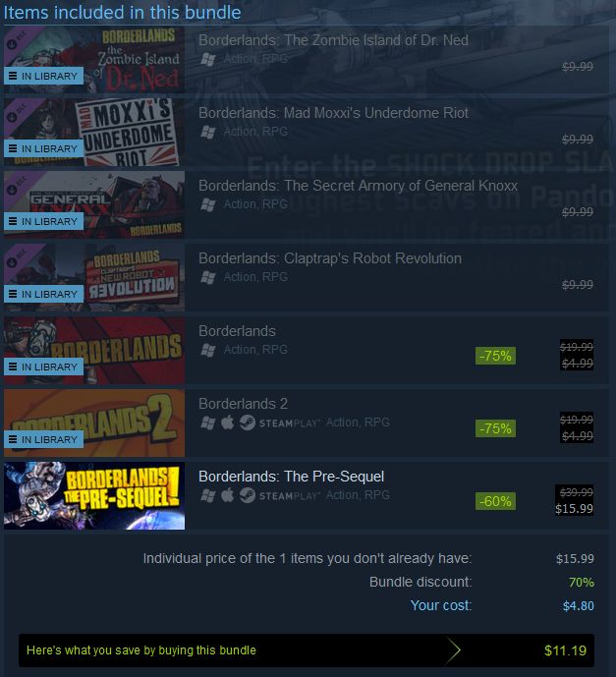Open Borderlands: Mad Moxxi's Underdome Riot title

[333, 113]
